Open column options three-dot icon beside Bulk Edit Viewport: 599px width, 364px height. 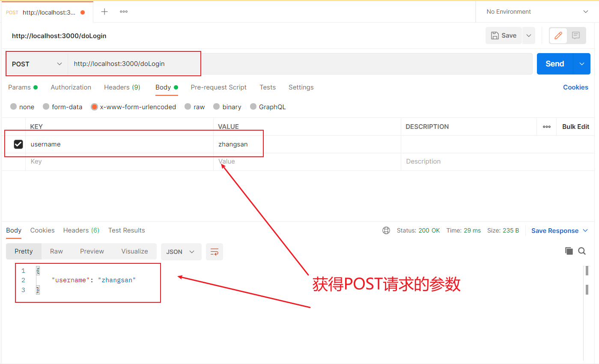(547, 127)
